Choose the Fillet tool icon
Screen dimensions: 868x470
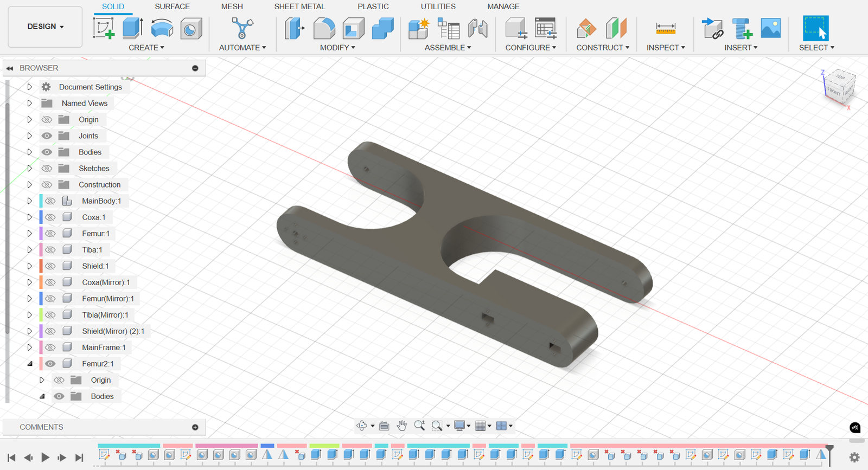pyautogui.click(x=324, y=28)
